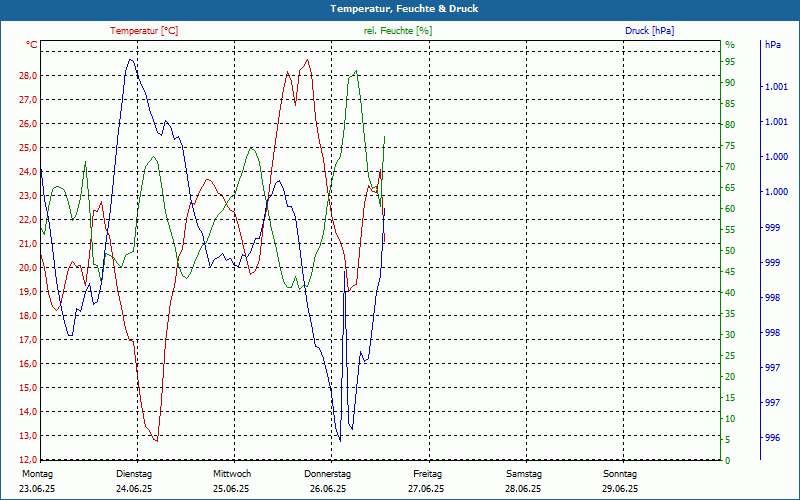Click the 45 tick on green humidity axis
The width and height of the screenshot is (800, 500).
click(x=730, y=271)
